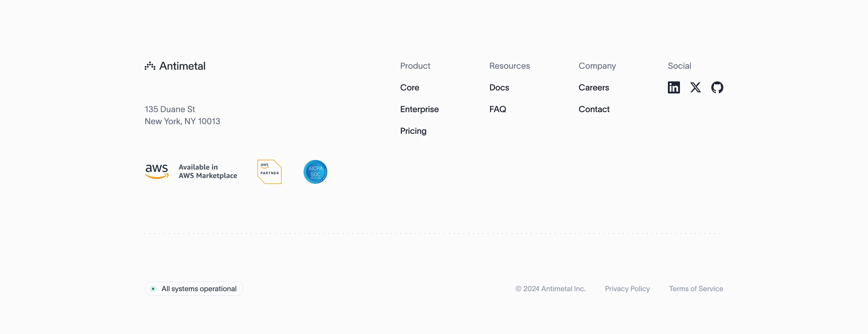
Task: Open the Enterprise product page
Action: [419, 109]
